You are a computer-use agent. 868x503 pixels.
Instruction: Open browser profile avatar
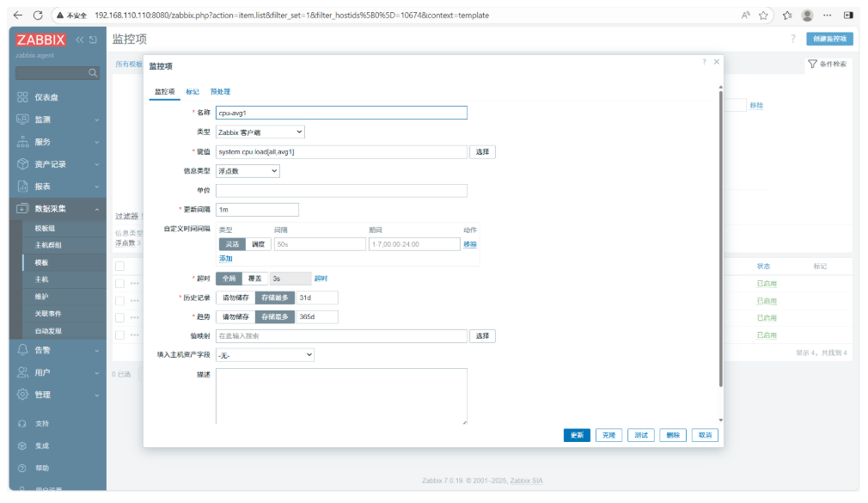[807, 15]
